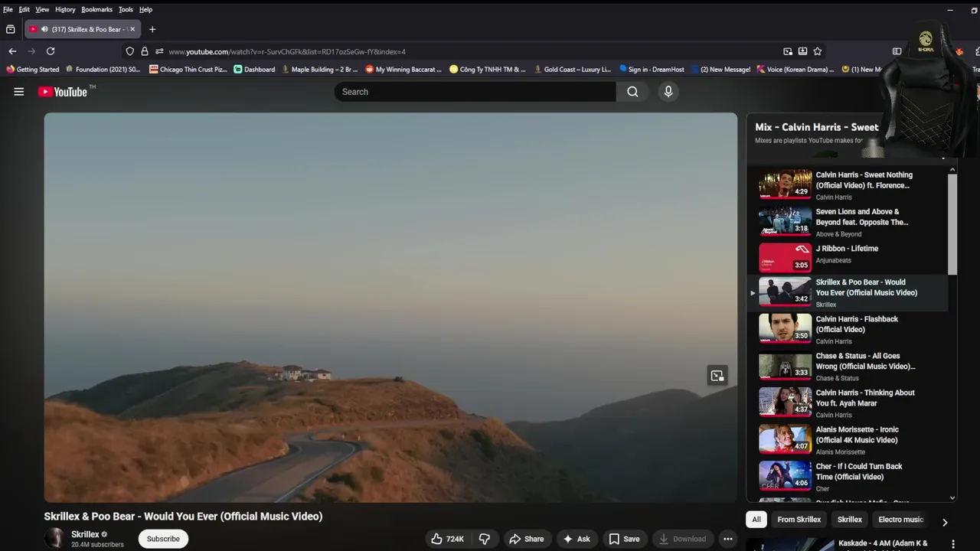The image size is (980, 551).
Task: Open the Help menu
Action: pyautogui.click(x=145, y=9)
